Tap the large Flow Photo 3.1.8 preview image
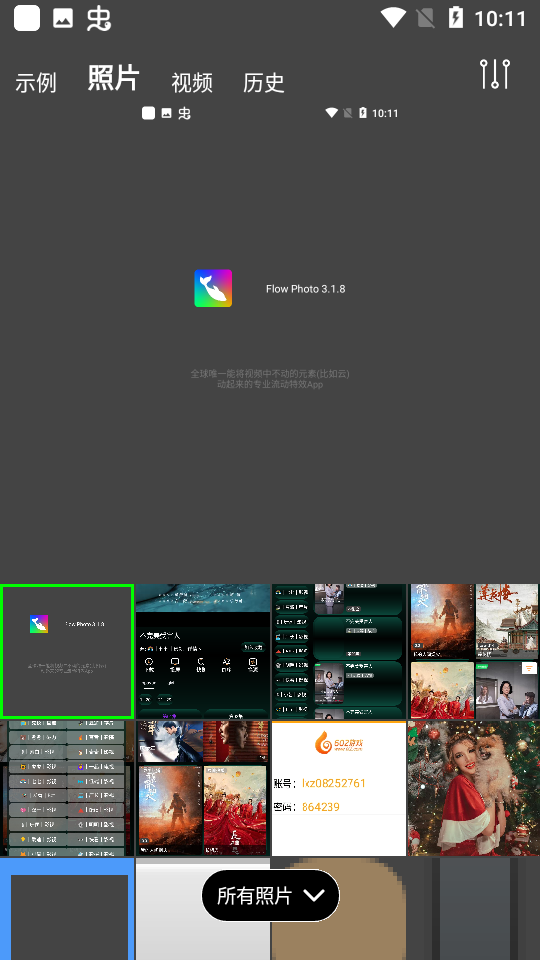The width and height of the screenshot is (540, 960). [270, 343]
